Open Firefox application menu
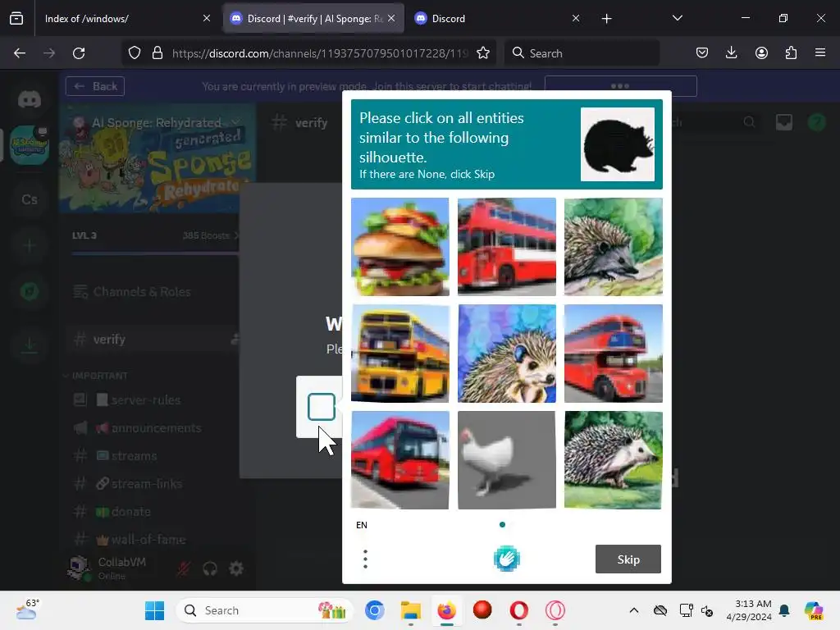 pos(820,53)
